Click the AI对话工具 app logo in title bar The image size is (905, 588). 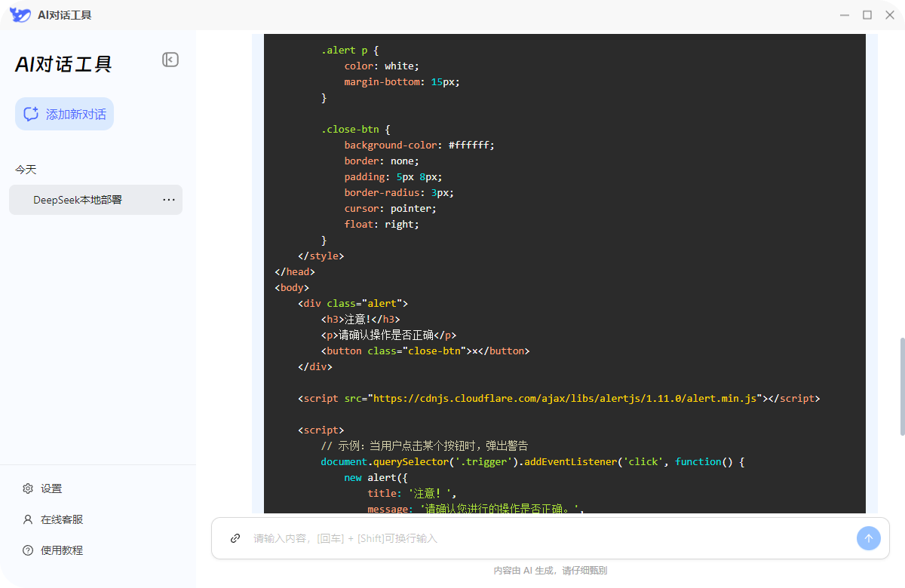(x=20, y=15)
